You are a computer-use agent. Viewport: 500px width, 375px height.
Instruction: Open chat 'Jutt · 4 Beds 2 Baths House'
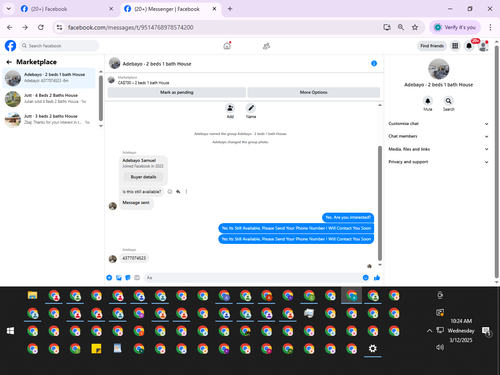[x=49, y=99]
